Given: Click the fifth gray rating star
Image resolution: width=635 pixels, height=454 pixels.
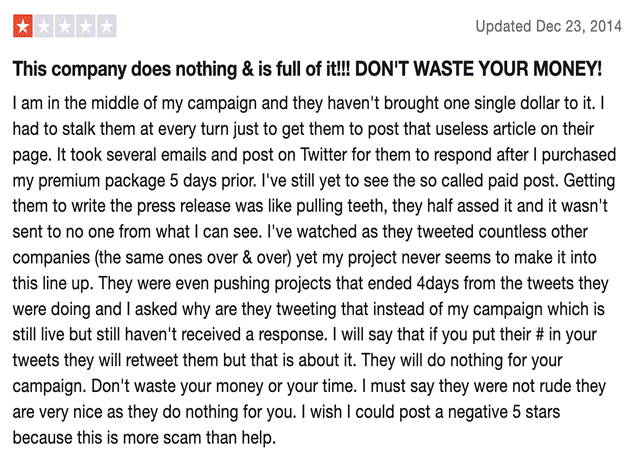Looking at the screenshot, I should pyautogui.click(x=105, y=26).
